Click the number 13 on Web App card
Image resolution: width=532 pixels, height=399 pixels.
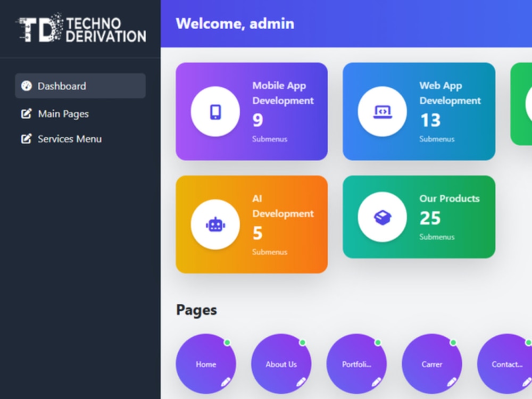coord(430,120)
